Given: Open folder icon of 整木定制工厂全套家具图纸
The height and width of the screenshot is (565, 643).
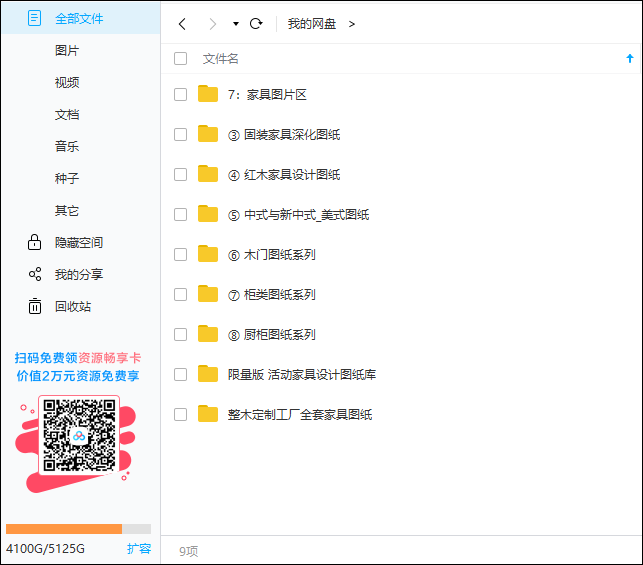Looking at the screenshot, I should tap(208, 414).
